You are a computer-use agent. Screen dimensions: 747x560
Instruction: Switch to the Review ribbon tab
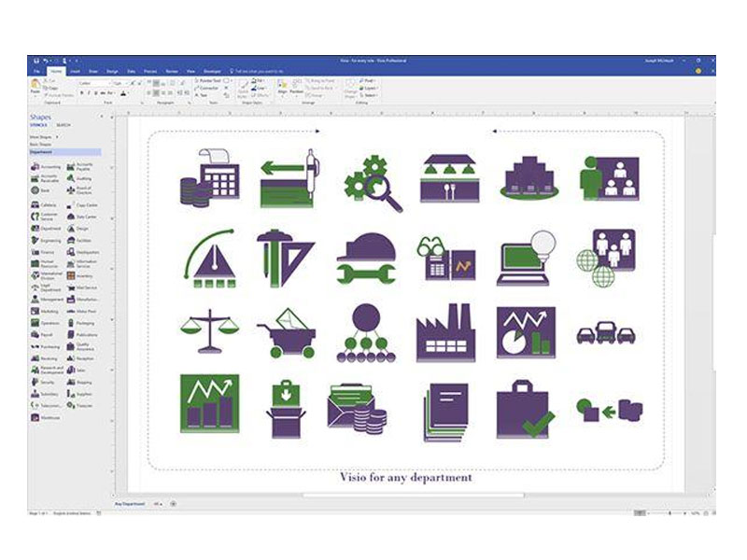172,71
